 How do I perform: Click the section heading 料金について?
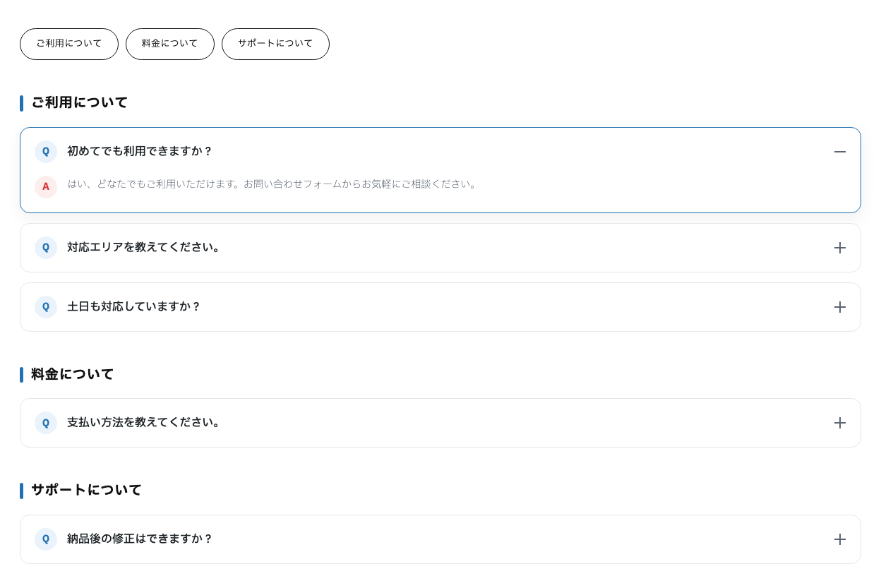coord(73,375)
